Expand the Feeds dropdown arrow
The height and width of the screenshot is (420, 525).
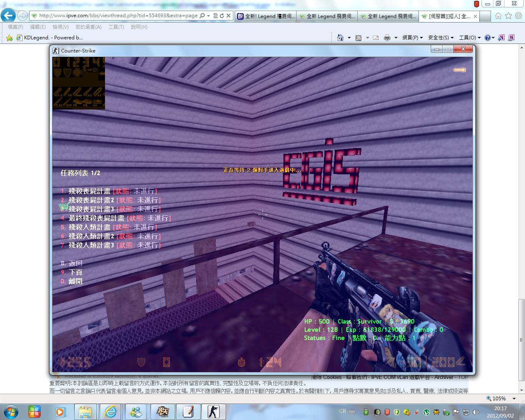click(367, 38)
